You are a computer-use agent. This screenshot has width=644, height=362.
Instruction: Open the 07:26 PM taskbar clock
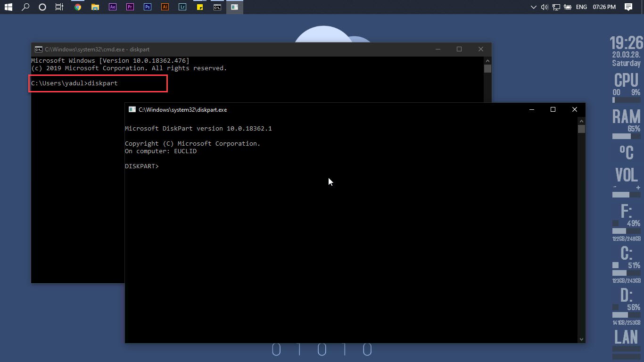click(x=604, y=7)
